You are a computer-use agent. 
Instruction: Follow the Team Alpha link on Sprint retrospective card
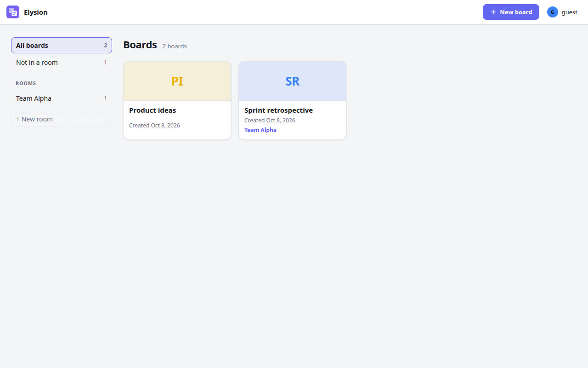(260, 130)
